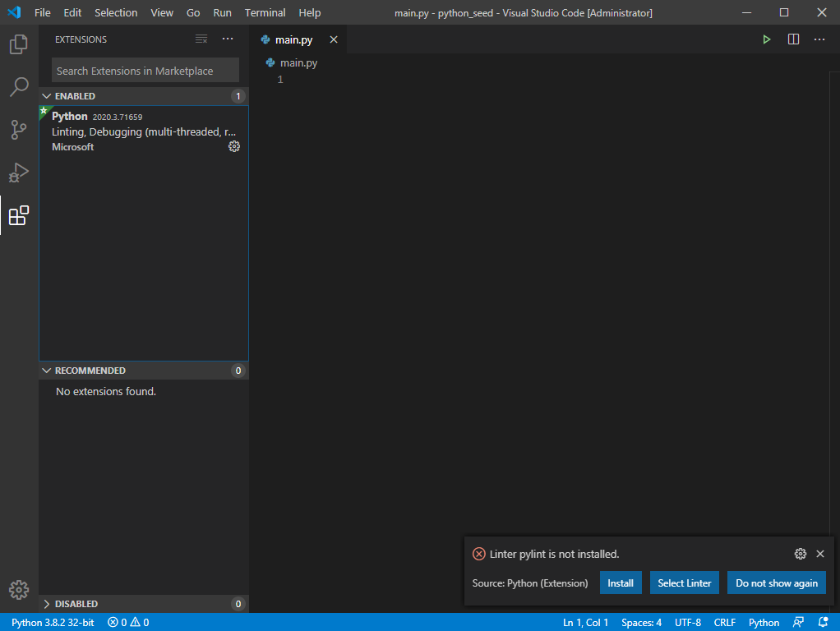Run Python file with play button
Screen dimensions: 840x631
tap(767, 39)
